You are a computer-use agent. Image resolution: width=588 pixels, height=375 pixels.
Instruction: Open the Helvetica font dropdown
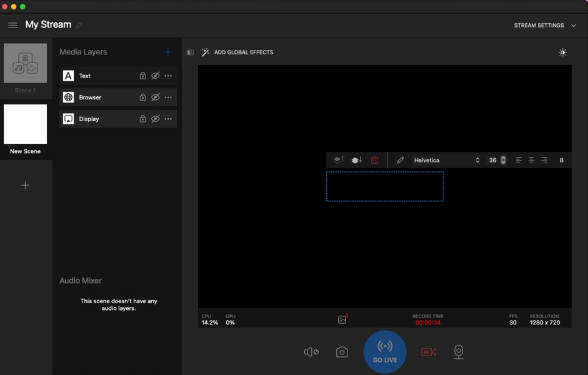coord(446,160)
